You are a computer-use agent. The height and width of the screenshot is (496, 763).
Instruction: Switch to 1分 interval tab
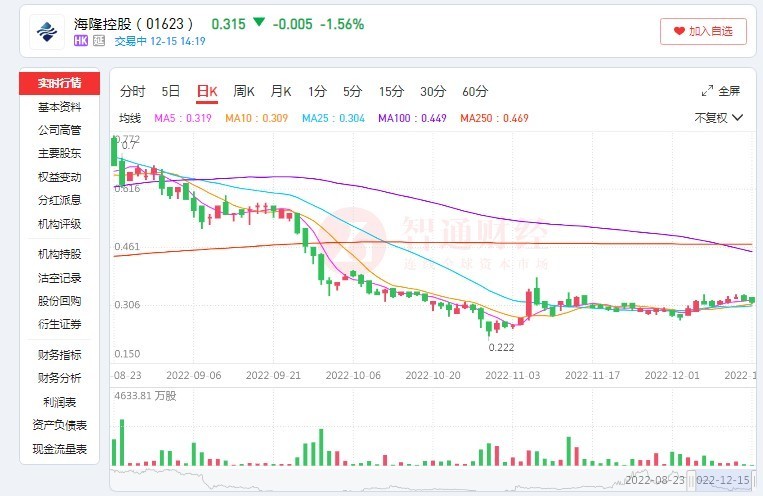click(x=317, y=92)
